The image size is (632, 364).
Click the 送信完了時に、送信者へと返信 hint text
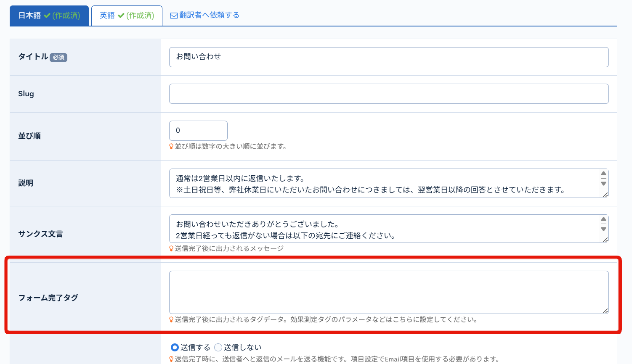337,359
